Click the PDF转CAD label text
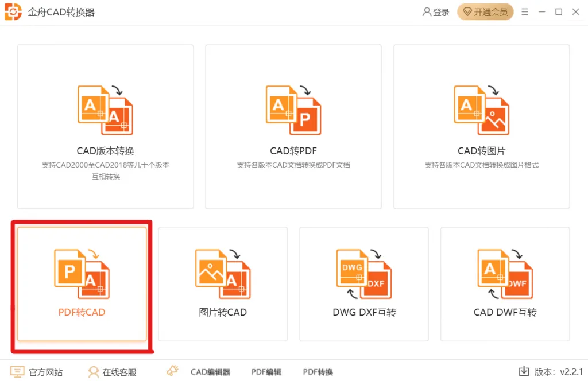The image size is (588, 381). pyautogui.click(x=82, y=312)
